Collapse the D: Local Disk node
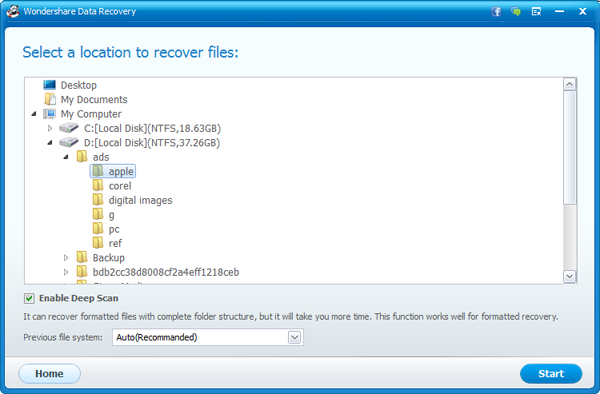600x394 pixels. tap(50, 143)
